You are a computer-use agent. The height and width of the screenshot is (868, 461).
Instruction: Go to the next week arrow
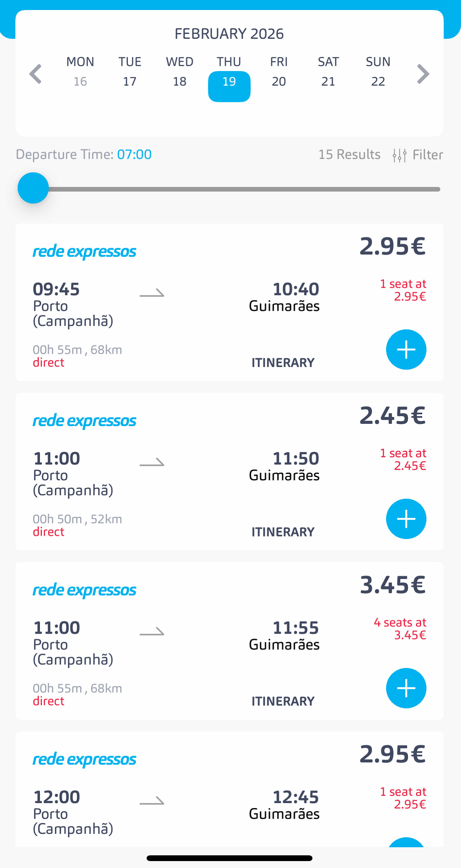(x=423, y=74)
